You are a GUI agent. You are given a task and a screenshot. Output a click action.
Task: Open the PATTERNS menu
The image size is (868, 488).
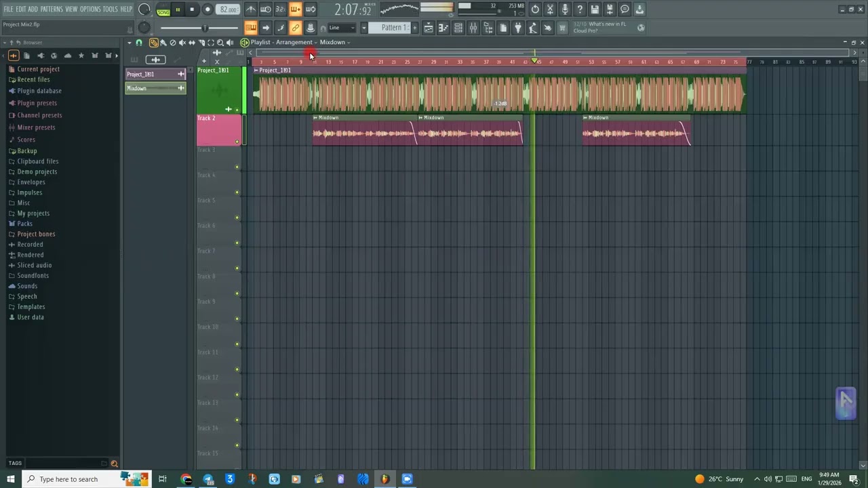tap(52, 9)
